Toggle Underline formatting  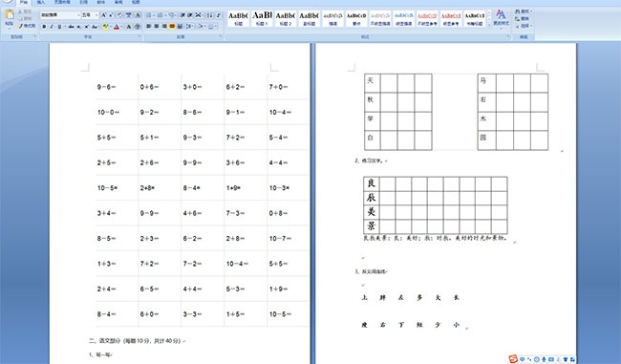point(59,27)
